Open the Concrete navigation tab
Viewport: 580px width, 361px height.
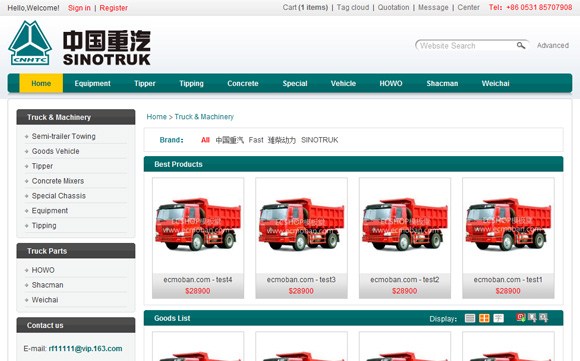243,83
